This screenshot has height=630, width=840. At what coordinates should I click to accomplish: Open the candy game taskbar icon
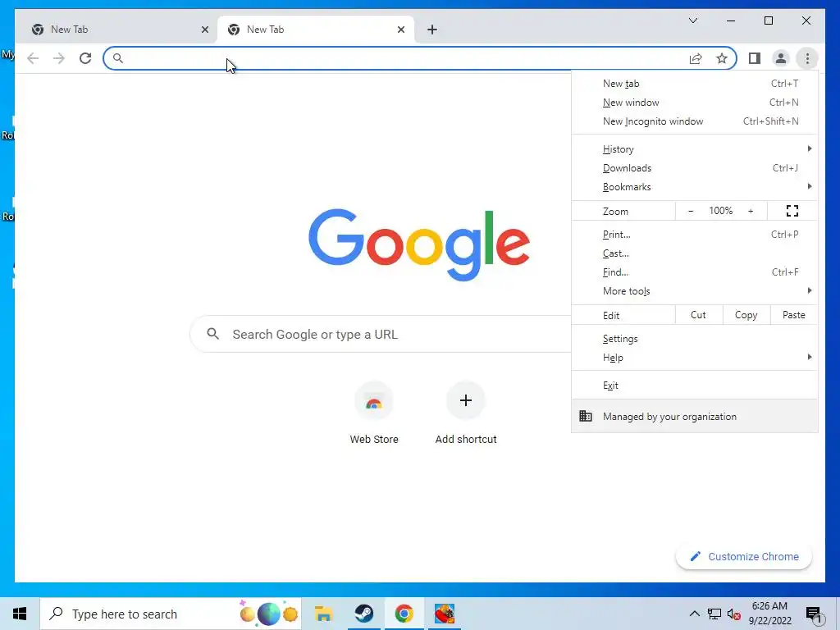click(x=445, y=614)
